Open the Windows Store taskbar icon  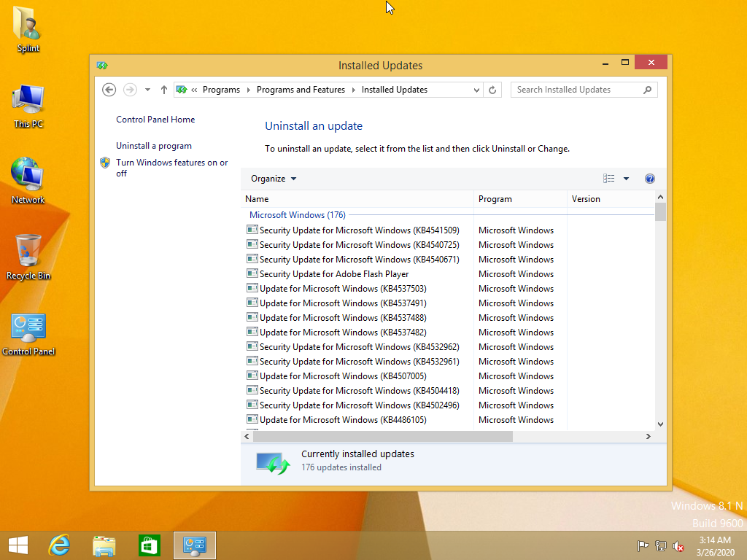point(149,545)
